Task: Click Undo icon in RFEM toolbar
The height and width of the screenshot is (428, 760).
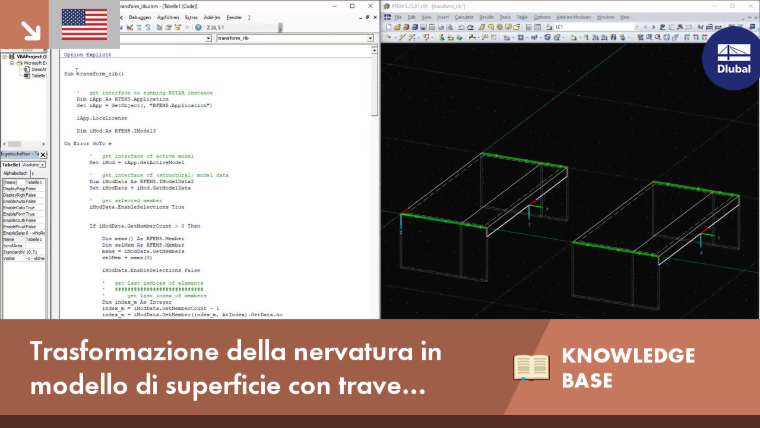Action: 461,27
